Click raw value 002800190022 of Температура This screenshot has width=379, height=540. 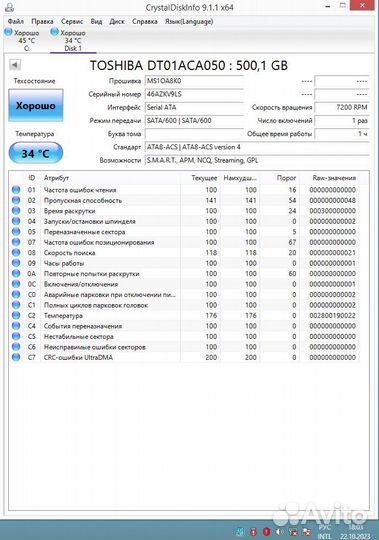[x=332, y=315]
